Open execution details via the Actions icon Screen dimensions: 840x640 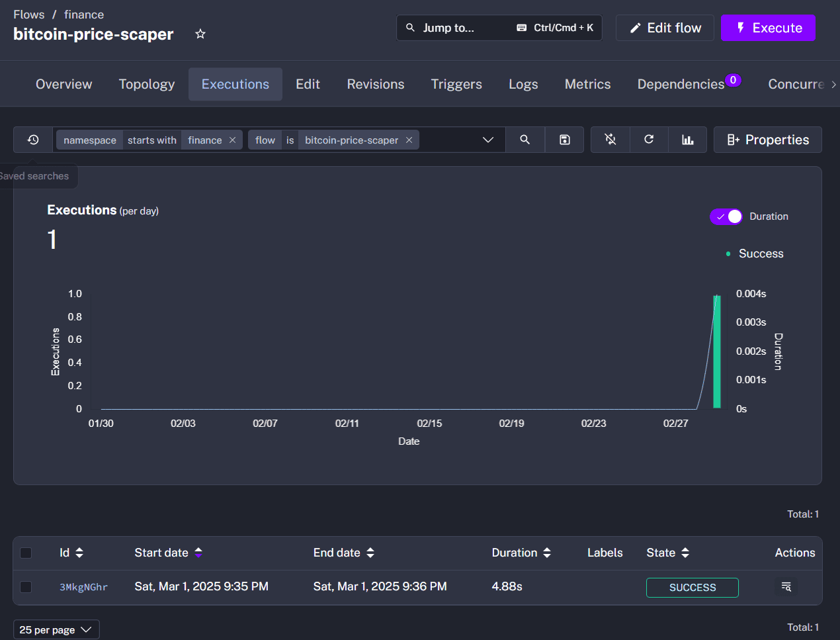point(786,586)
